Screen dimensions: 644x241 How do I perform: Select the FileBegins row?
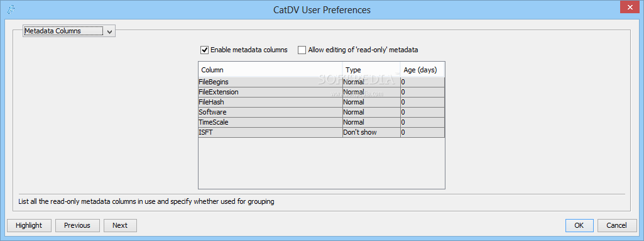pyautogui.click(x=321, y=82)
